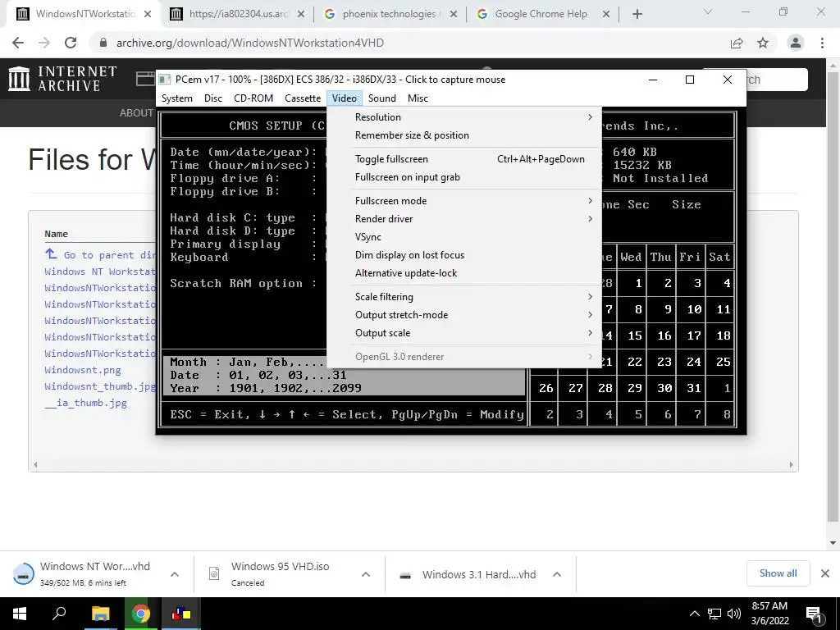Click the Windows NT Wor...vhd download icon
The height and width of the screenshot is (630, 840).
23,574
